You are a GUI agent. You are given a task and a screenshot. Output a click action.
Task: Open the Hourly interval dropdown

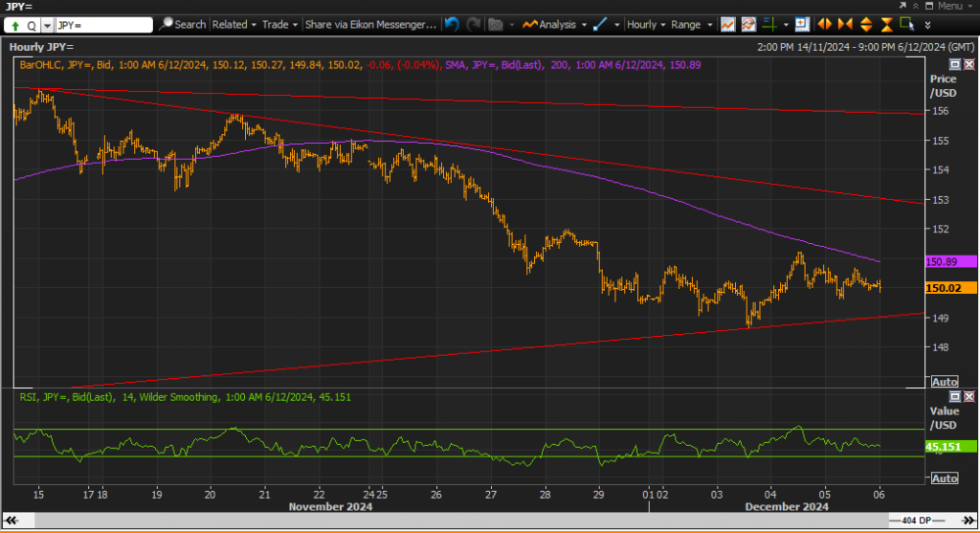(646, 24)
